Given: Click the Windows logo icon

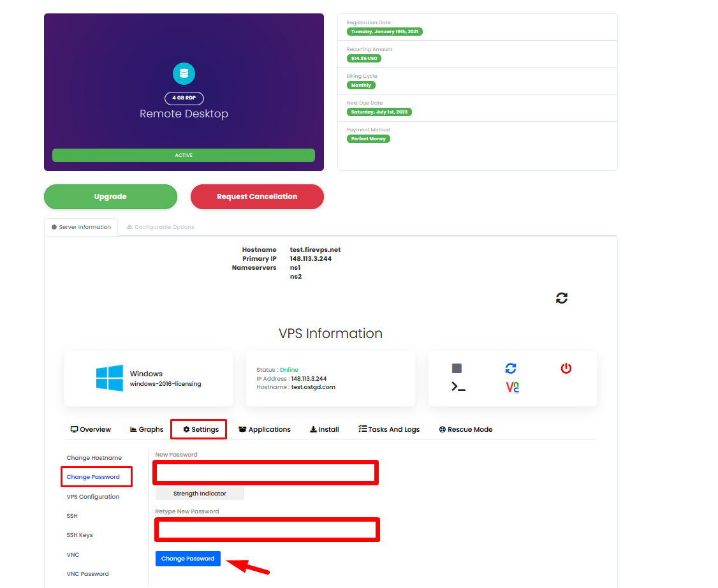Looking at the screenshot, I should click(110, 378).
